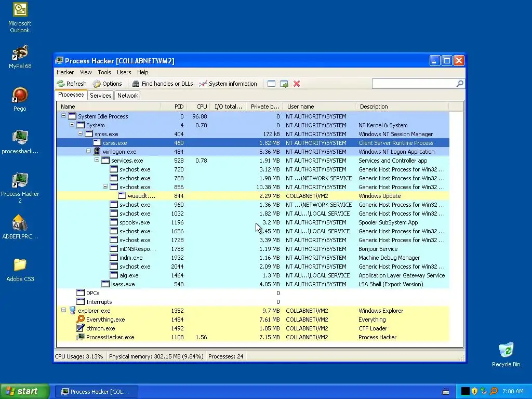Switch to the Services tab

(100, 96)
